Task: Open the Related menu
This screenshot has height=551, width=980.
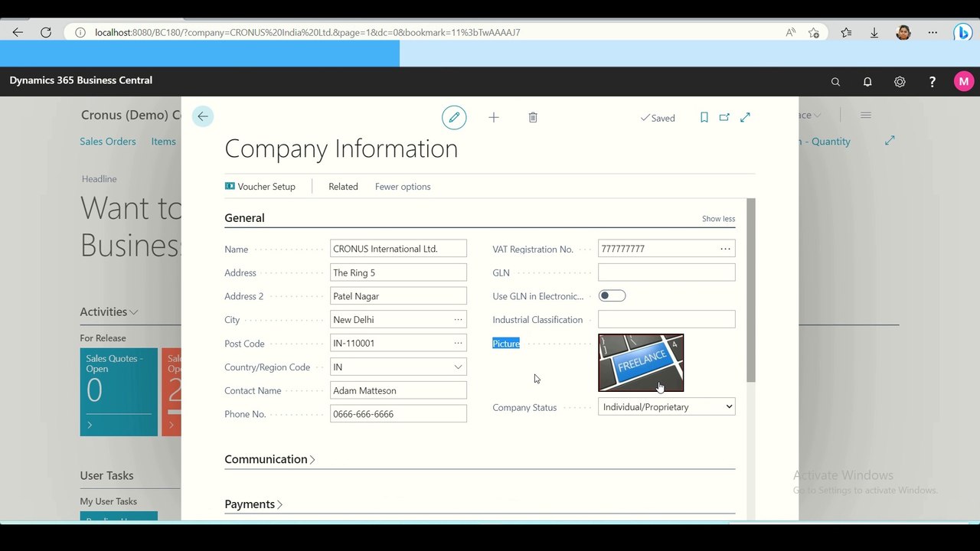Action: (343, 187)
